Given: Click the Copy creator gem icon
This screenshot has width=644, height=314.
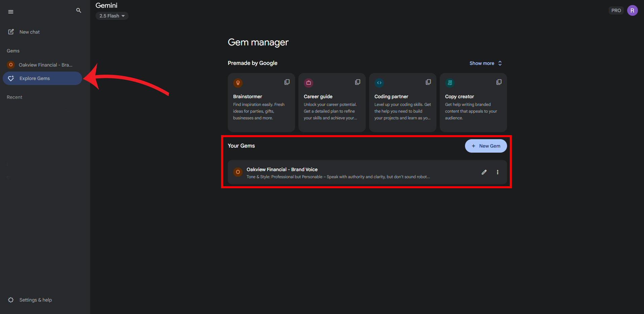Looking at the screenshot, I should [x=450, y=83].
